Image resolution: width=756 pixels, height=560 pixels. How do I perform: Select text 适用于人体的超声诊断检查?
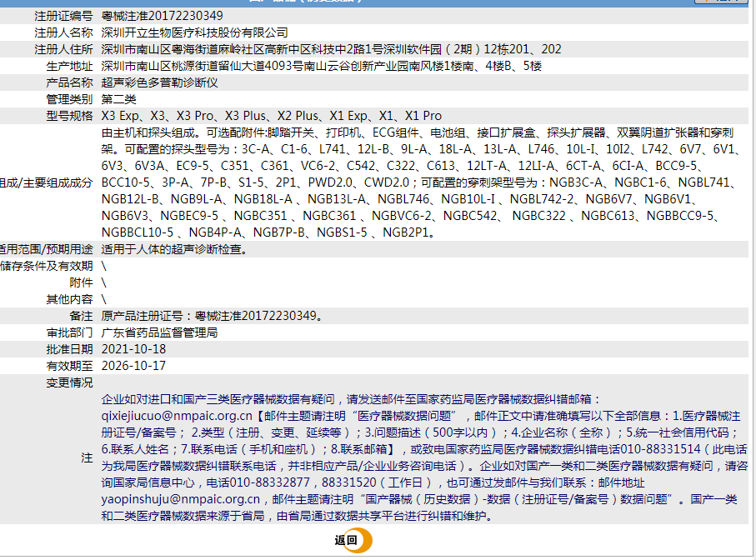click(x=174, y=249)
